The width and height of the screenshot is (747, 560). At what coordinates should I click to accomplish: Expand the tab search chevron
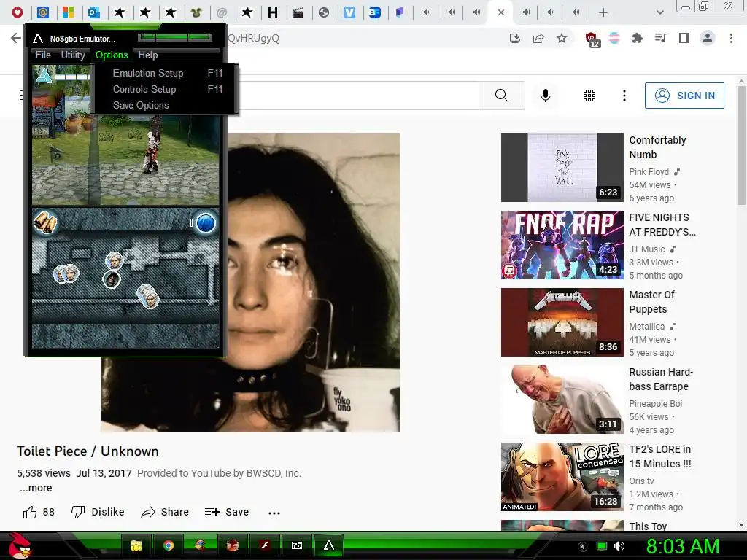click(659, 12)
